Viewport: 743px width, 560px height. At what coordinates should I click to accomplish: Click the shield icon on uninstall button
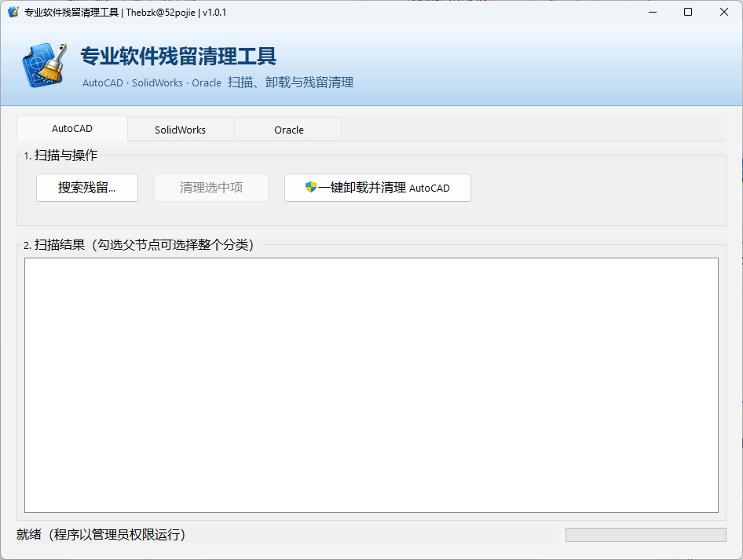coord(311,187)
